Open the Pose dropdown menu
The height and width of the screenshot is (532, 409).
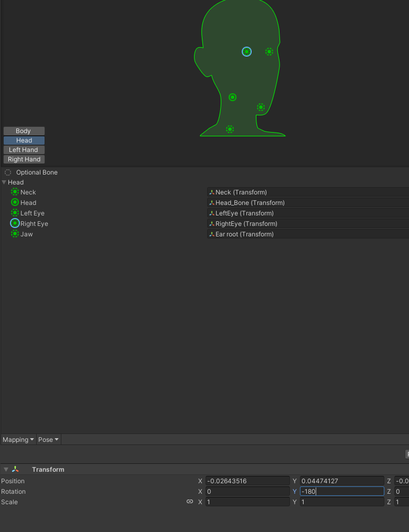(x=49, y=439)
